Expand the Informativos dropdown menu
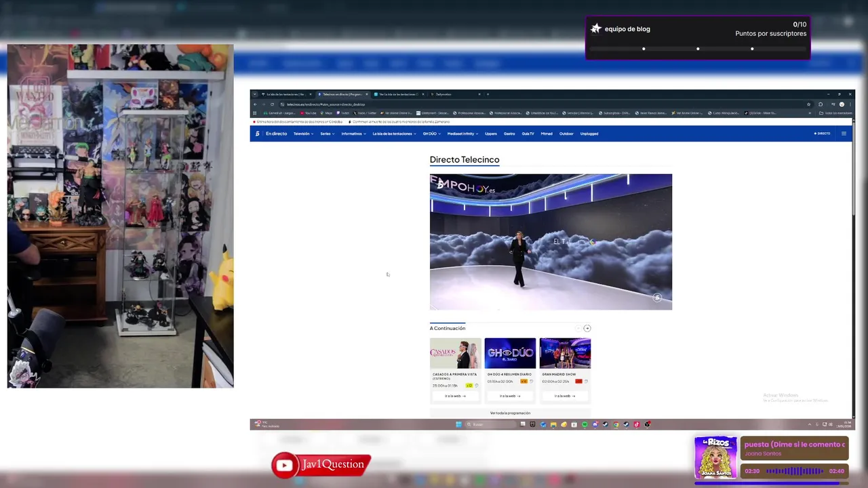 pos(353,134)
